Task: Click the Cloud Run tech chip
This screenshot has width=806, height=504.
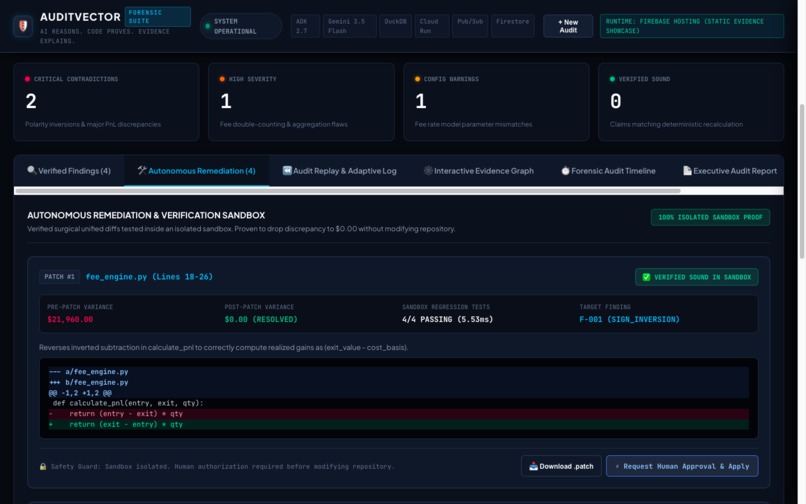Action: (x=431, y=26)
